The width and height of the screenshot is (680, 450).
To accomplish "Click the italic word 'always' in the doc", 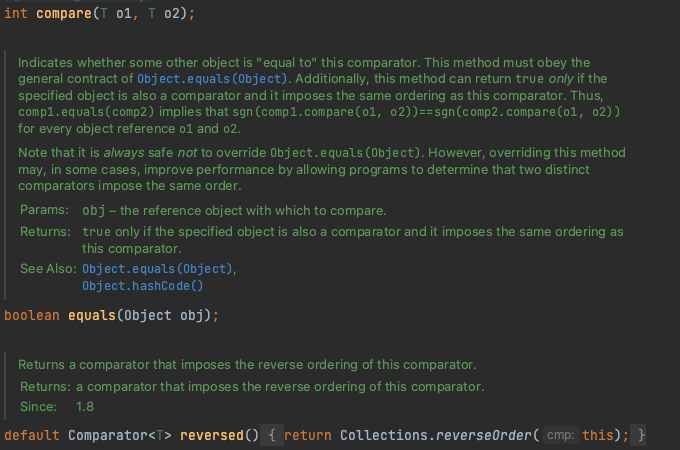I will point(124,153).
